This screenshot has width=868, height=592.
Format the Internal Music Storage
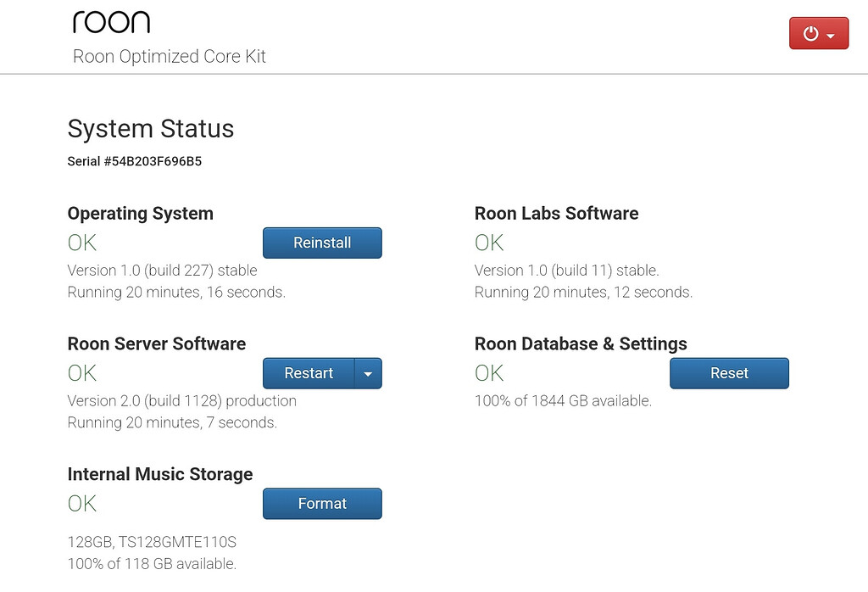(x=322, y=503)
